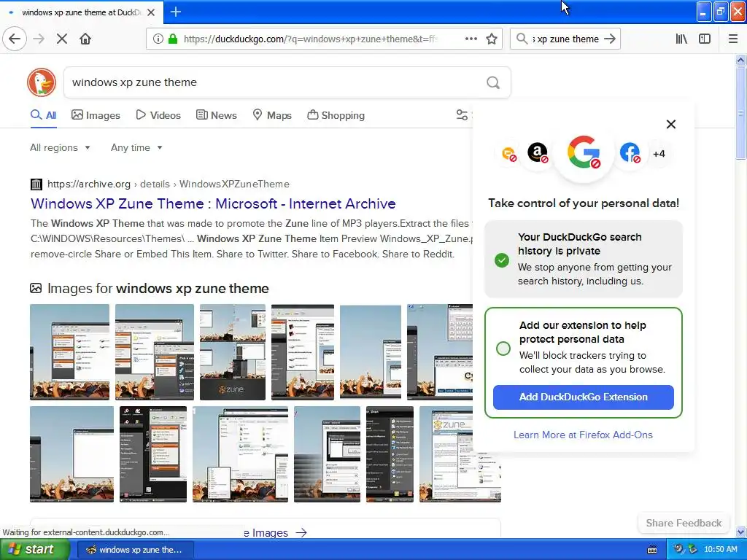Viewport: 747px width, 560px height.
Task: Open Windows XP Zune Theme Internet Archive result
Action: click(213, 203)
